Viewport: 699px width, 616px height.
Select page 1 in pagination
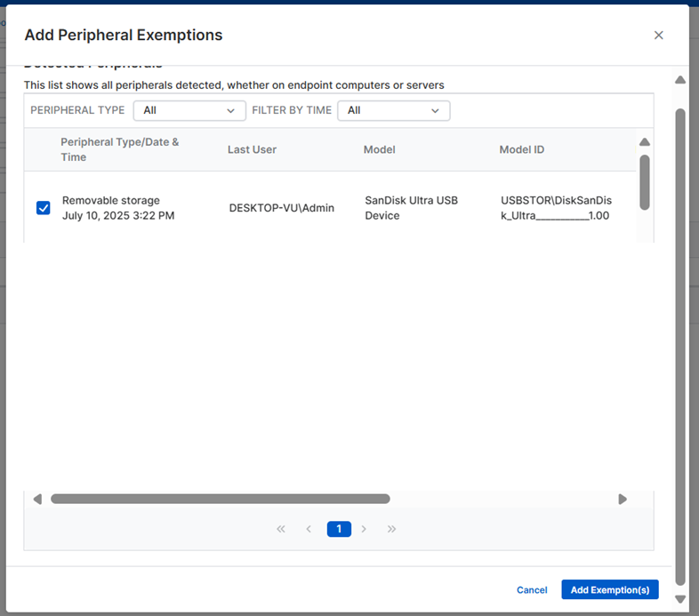[x=339, y=529]
